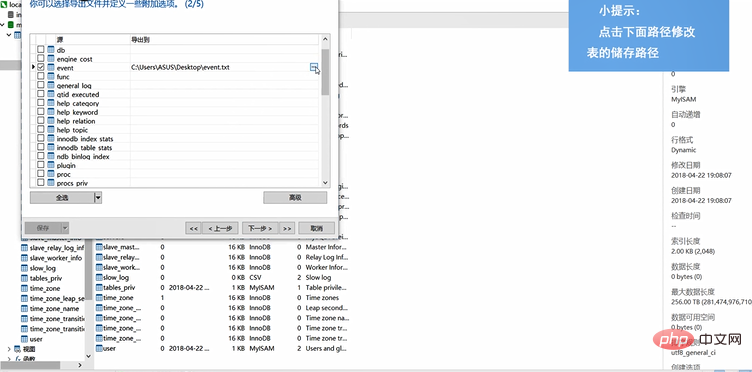Click the tables_priv table icon in object list

click(99, 288)
